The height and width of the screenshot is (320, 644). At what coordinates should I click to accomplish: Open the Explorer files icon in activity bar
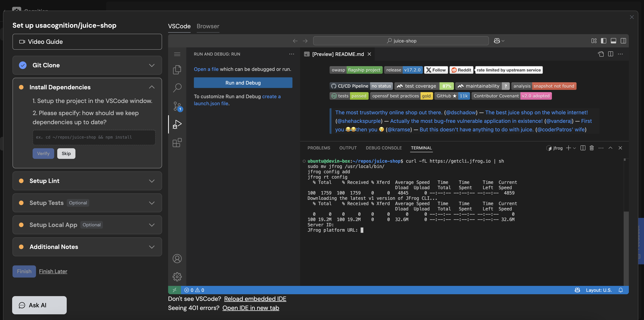(x=177, y=70)
